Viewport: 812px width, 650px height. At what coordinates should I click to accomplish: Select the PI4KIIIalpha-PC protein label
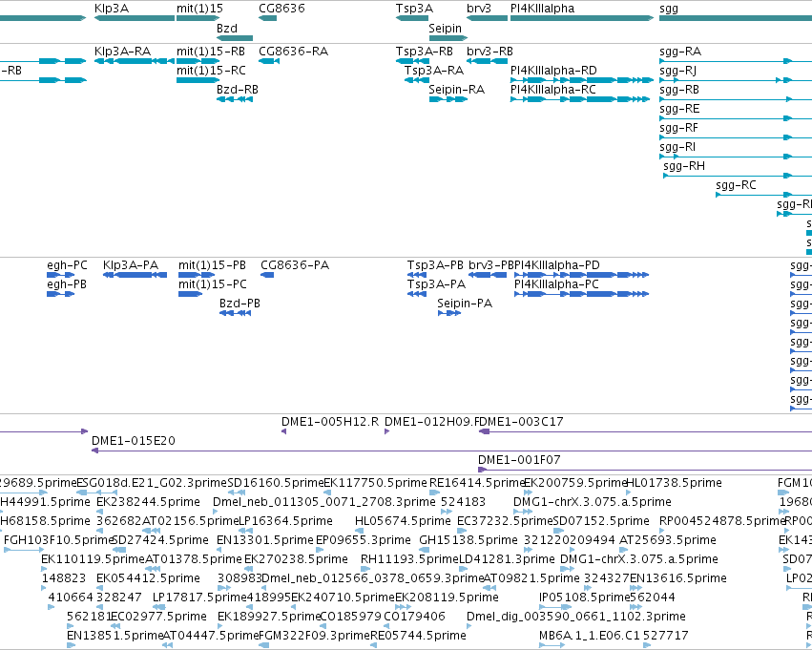click(x=556, y=284)
